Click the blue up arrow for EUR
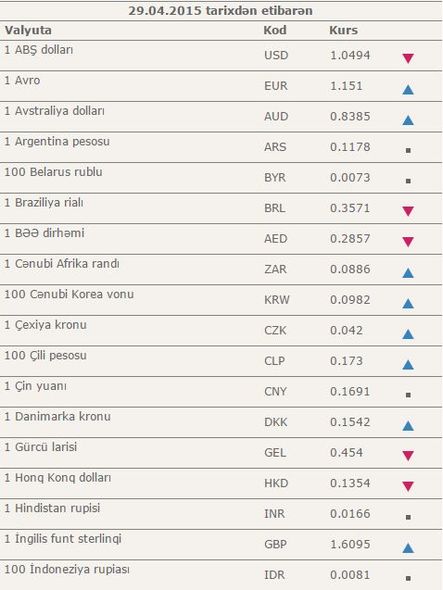 408,89
